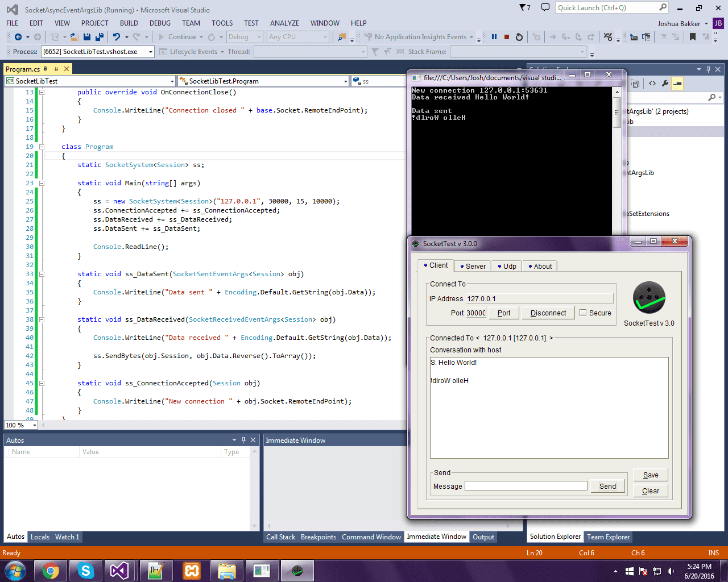Click the Clear button in SocketTest
The image size is (728, 582).
651,491
